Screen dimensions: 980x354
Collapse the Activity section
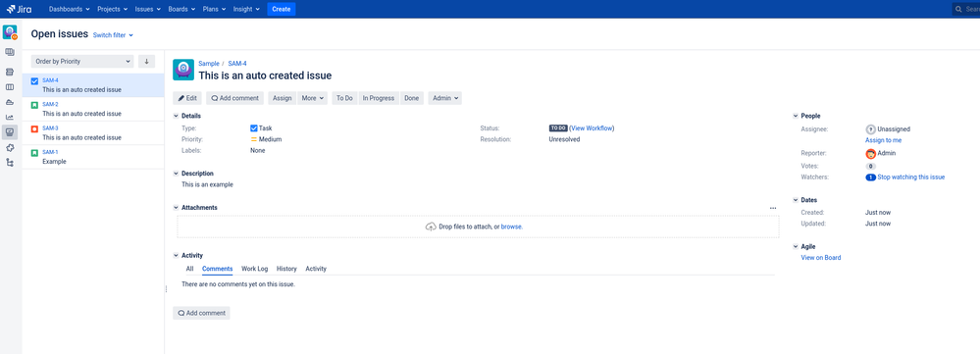point(176,255)
